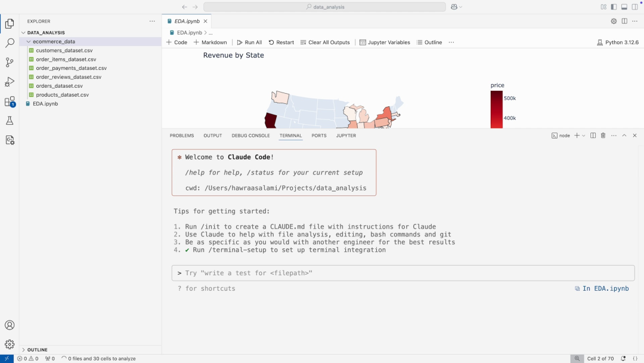Open the Accounts icon
Viewport: 644px width, 363px height.
(x=10, y=325)
